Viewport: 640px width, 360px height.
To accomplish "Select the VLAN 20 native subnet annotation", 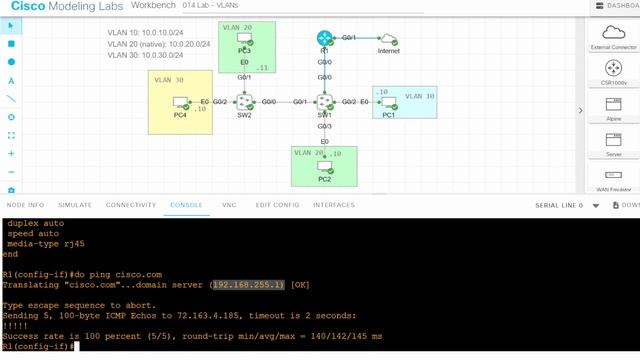I will coord(159,44).
